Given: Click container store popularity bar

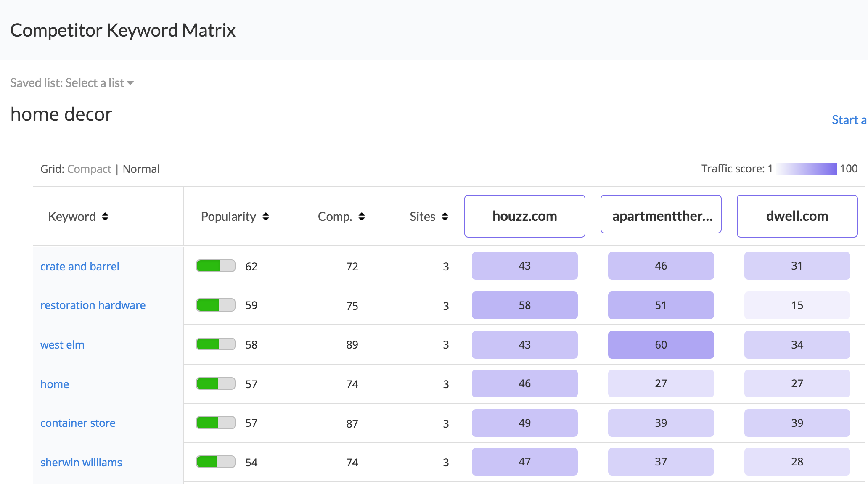Looking at the screenshot, I should click(x=216, y=423).
